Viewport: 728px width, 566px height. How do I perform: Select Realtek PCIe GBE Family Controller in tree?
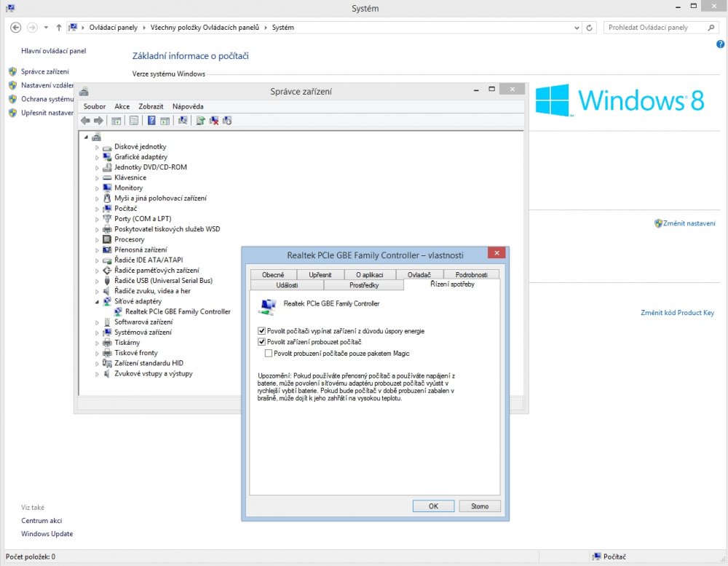(x=178, y=312)
